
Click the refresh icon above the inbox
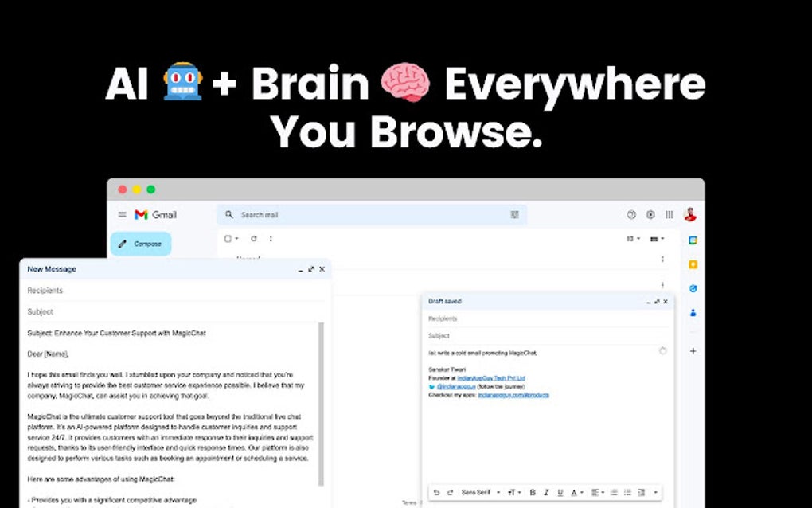252,239
